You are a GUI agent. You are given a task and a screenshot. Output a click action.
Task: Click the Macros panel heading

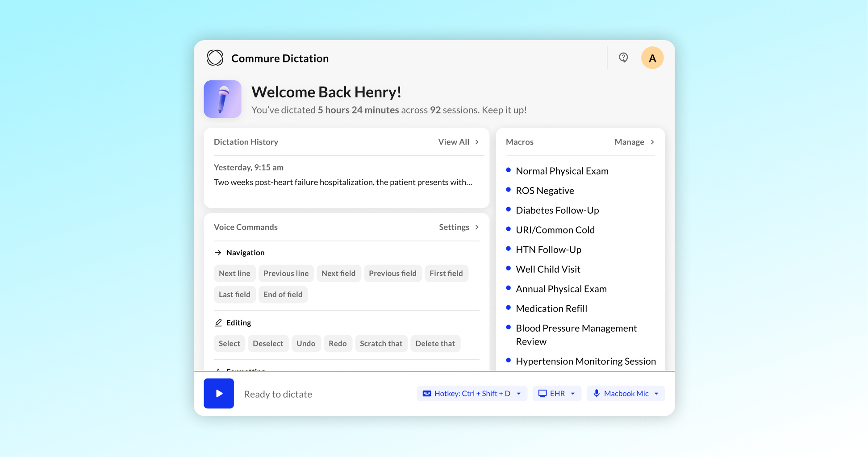point(519,142)
